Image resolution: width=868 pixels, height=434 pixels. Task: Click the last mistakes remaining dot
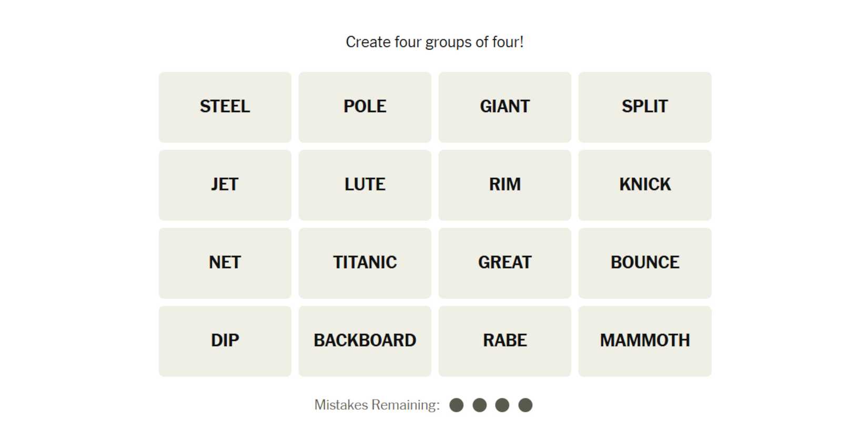tap(525, 405)
